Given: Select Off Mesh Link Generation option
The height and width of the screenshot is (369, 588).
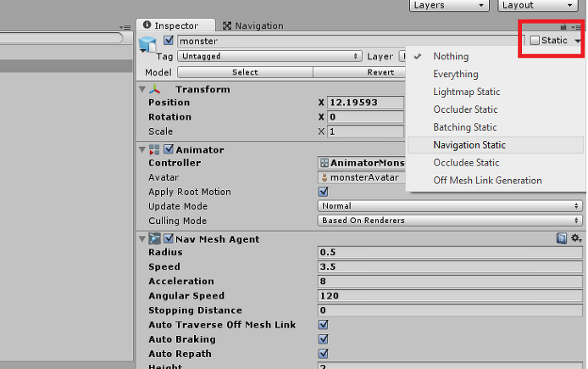Looking at the screenshot, I should pyautogui.click(x=496, y=180).
